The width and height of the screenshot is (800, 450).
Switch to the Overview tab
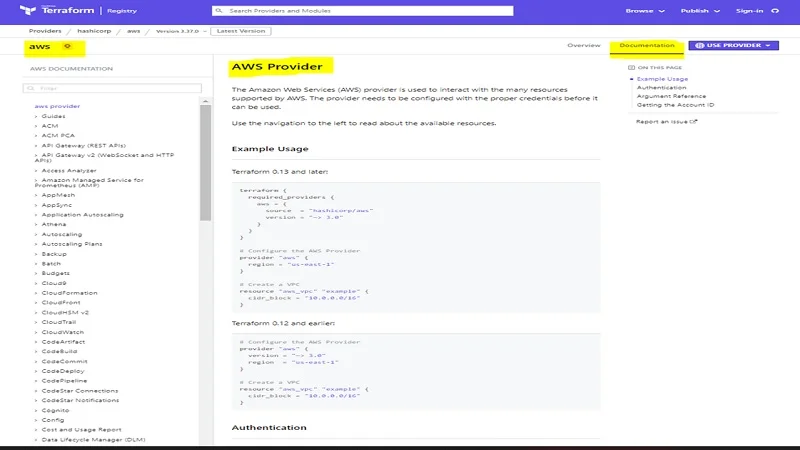584,46
